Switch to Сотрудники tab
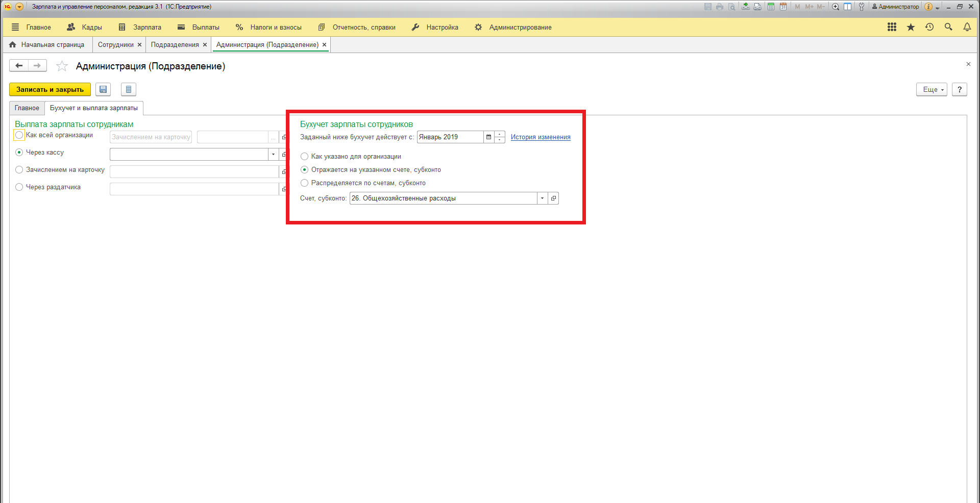 pyautogui.click(x=116, y=44)
